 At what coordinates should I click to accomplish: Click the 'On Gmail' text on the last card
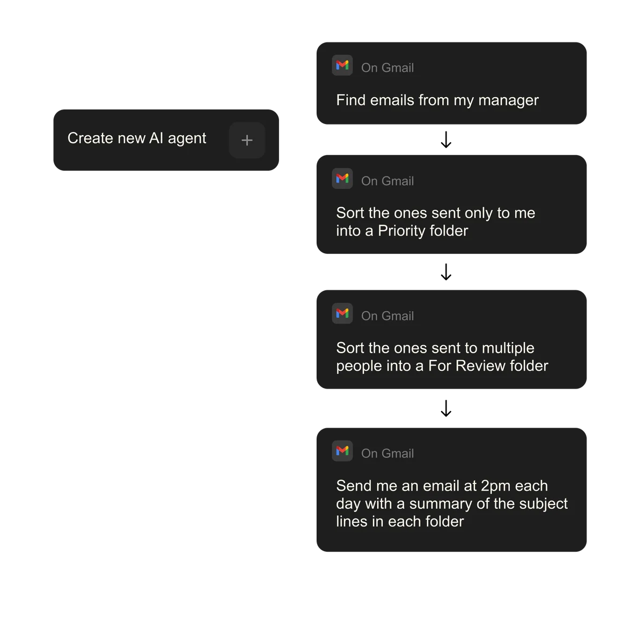coord(387,453)
